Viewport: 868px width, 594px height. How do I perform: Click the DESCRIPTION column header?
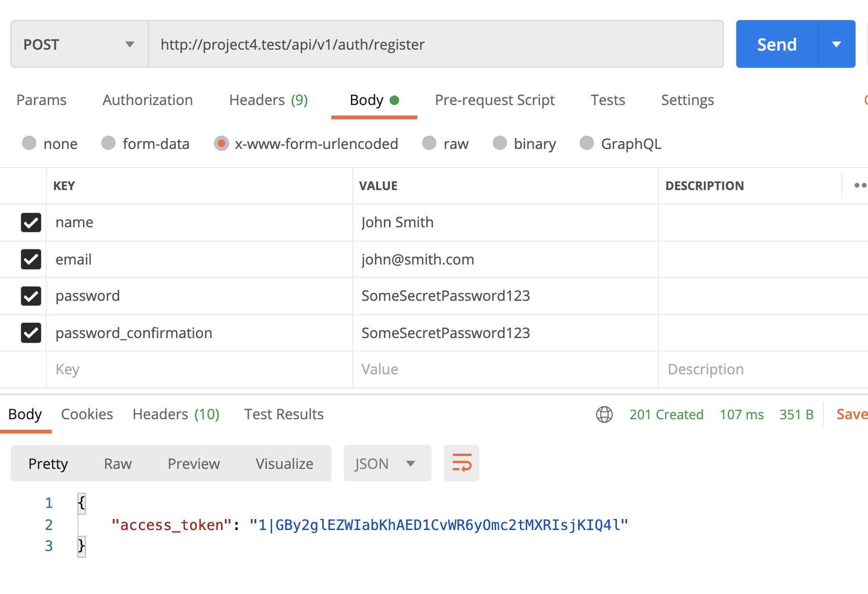click(x=705, y=186)
